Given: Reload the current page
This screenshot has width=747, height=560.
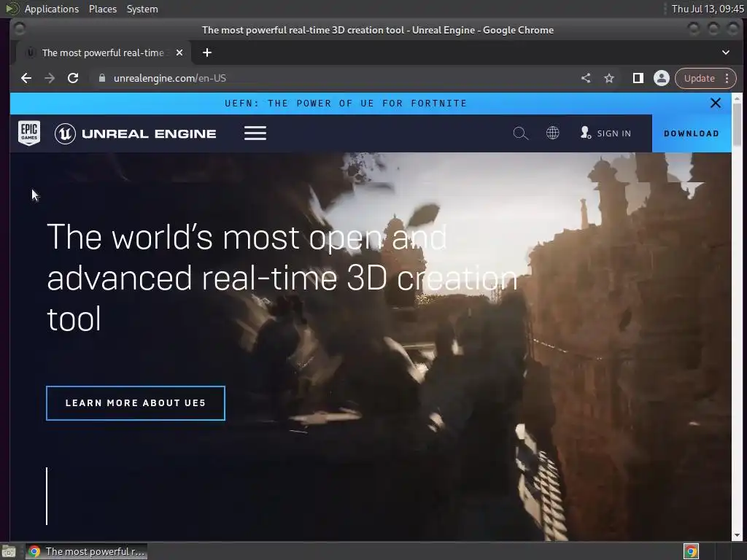Looking at the screenshot, I should (73, 78).
